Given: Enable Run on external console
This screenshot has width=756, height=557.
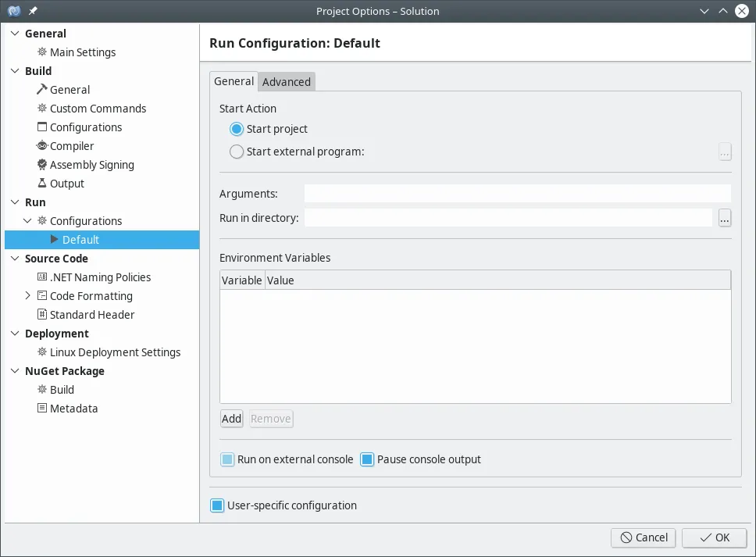Looking at the screenshot, I should (227, 459).
